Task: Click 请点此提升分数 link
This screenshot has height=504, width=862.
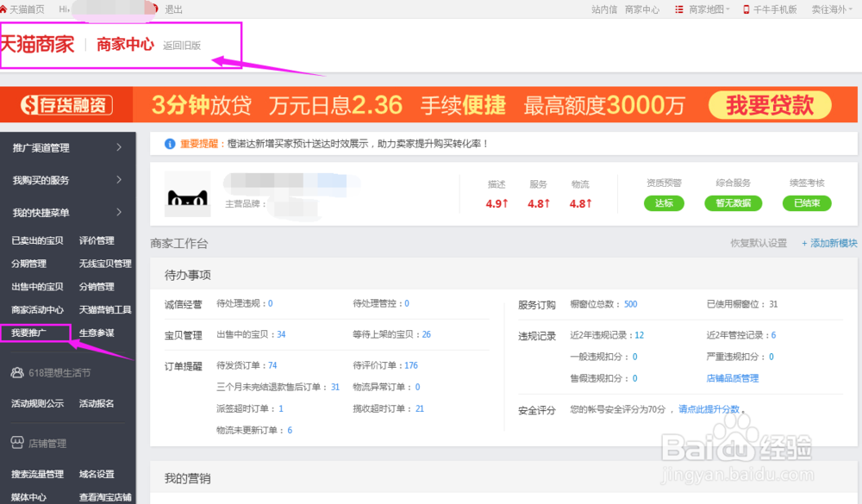Action: tap(709, 409)
